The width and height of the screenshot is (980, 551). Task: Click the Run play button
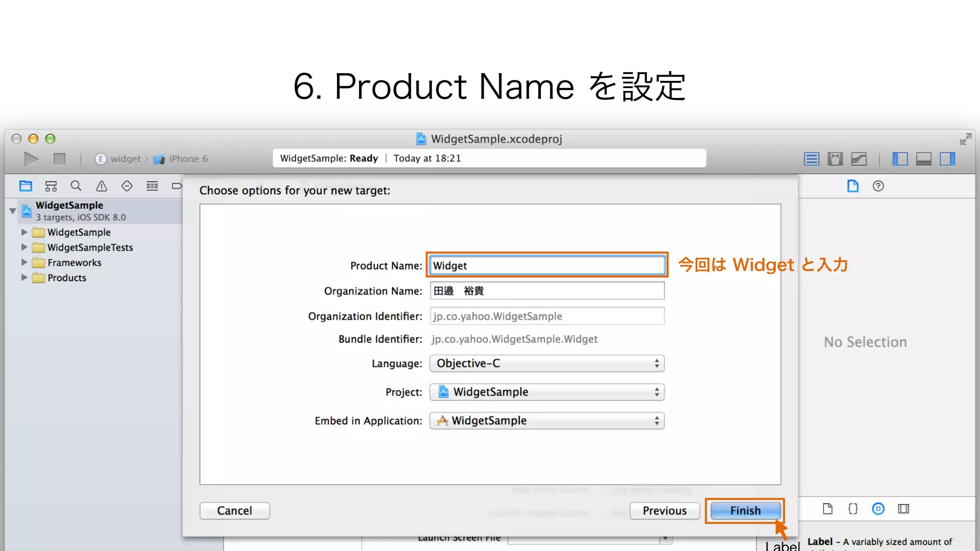31,159
